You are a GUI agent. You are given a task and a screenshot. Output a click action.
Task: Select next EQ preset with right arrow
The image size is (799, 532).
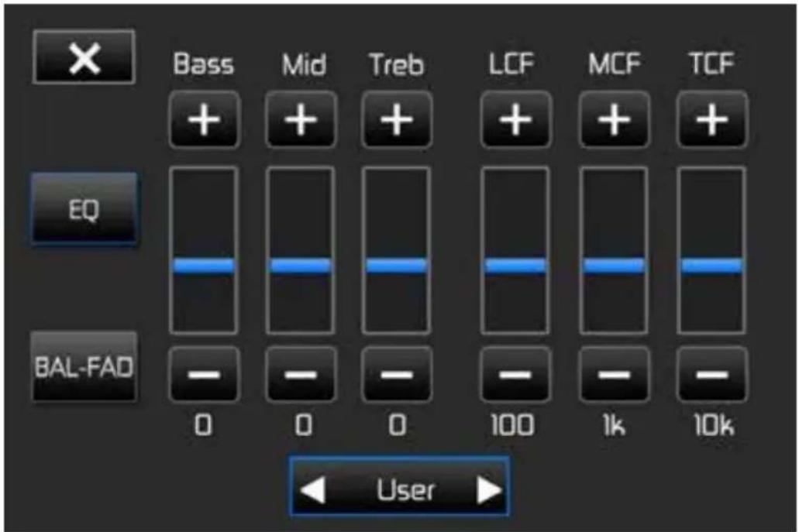(489, 489)
